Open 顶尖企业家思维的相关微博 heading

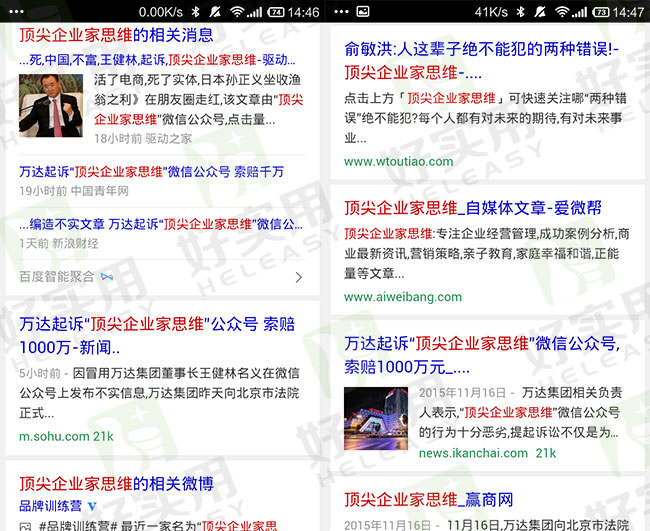(116, 484)
